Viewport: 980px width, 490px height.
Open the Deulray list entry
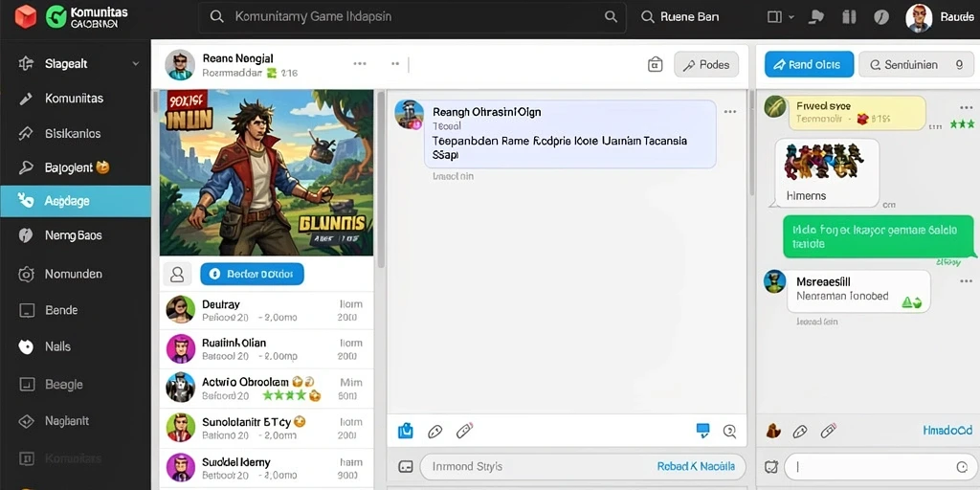266,310
